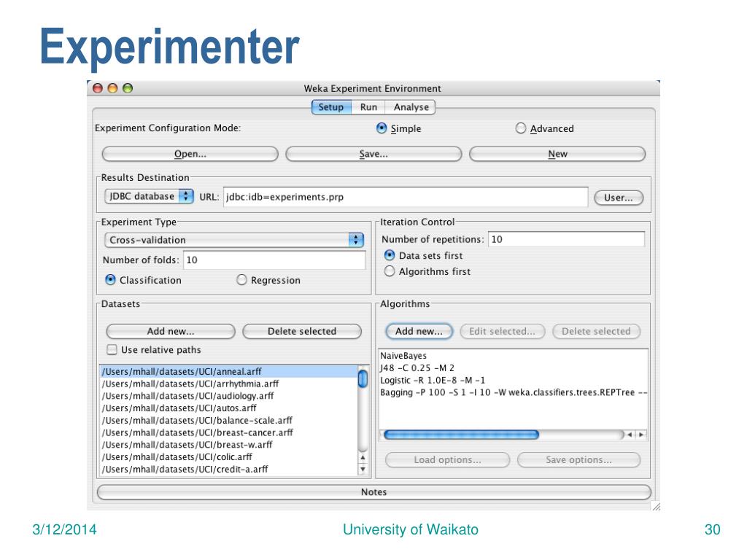Click the Number of folds field
Viewport: 747px width, 560px height.
click(x=274, y=260)
